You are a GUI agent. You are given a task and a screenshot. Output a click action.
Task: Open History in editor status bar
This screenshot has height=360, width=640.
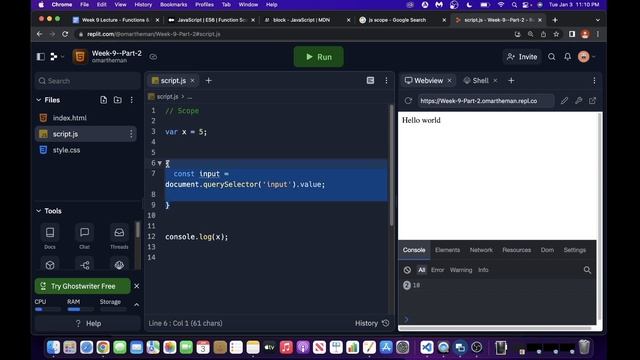pyautogui.click(x=372, y=323)
